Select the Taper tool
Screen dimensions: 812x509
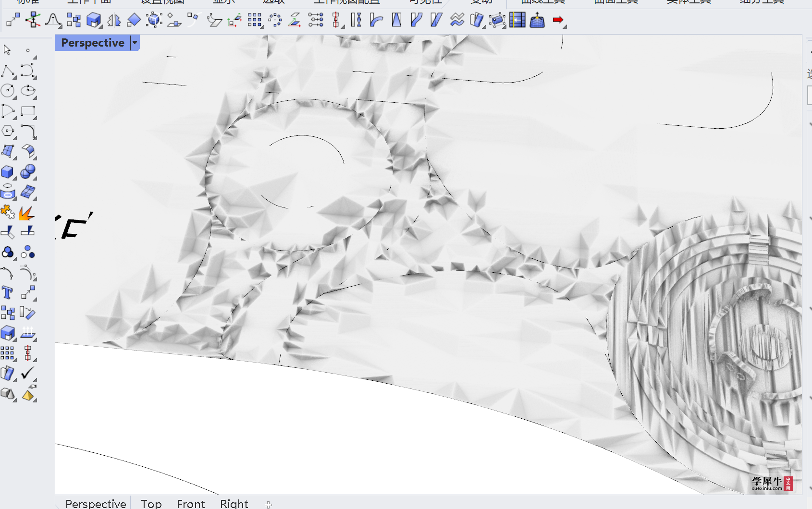[396, 20]
